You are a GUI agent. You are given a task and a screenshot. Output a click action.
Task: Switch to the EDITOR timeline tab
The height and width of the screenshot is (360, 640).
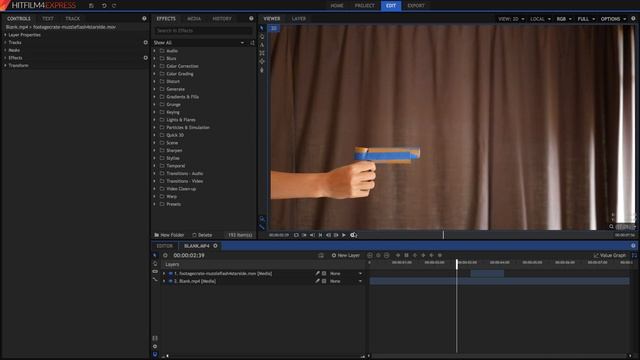click(165, 246)
